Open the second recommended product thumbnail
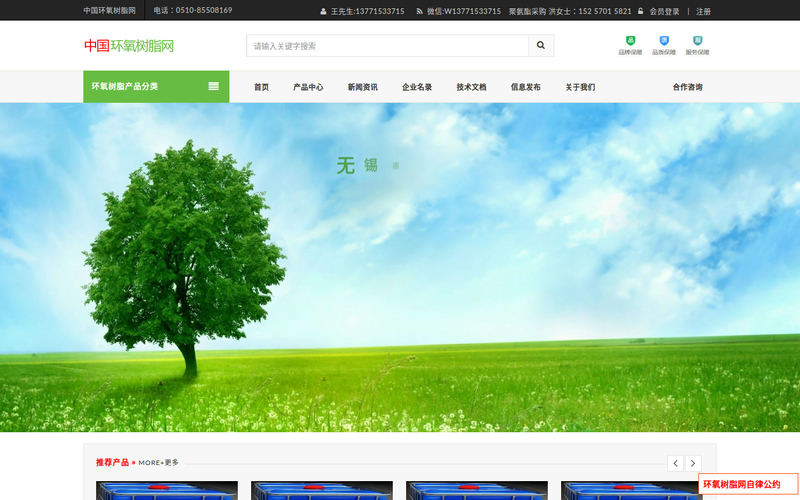 322,490
